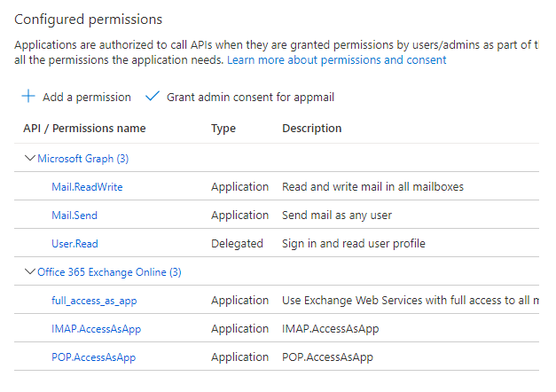Click the plus icon for Add a permission
This screenshot has height=392, width=556.
pos(28,96)
